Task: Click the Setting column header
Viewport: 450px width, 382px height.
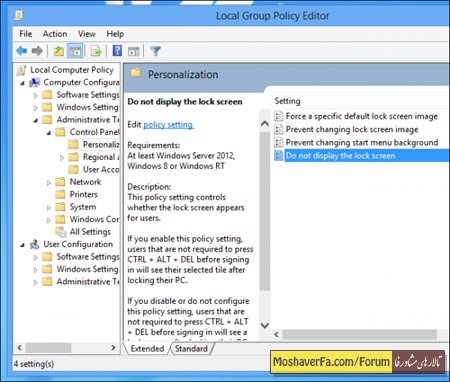Action: [287, 101]
